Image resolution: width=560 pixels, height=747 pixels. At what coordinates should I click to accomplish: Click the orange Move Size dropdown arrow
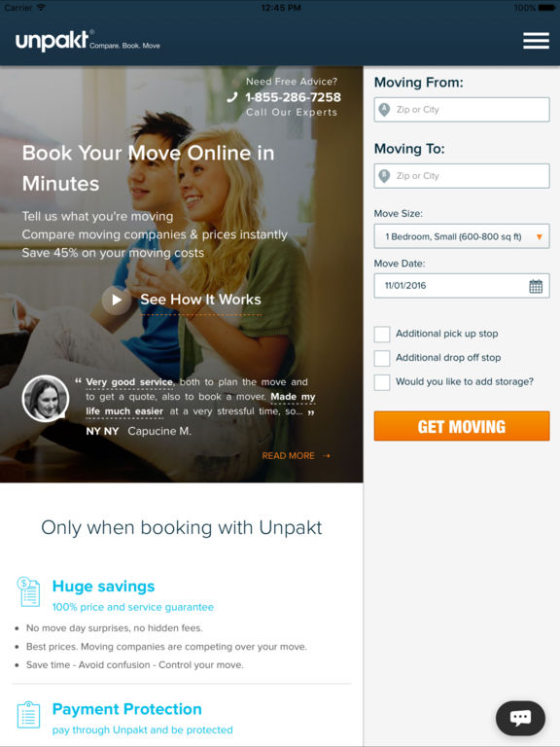click(539, 236)
